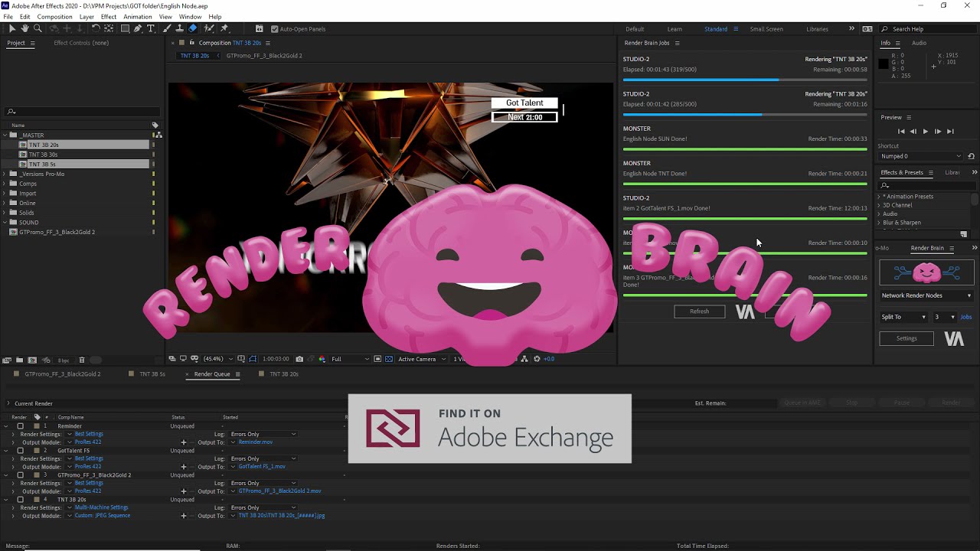
Task: Select the Puppet Pin tool
Action: tap(224, 28)
